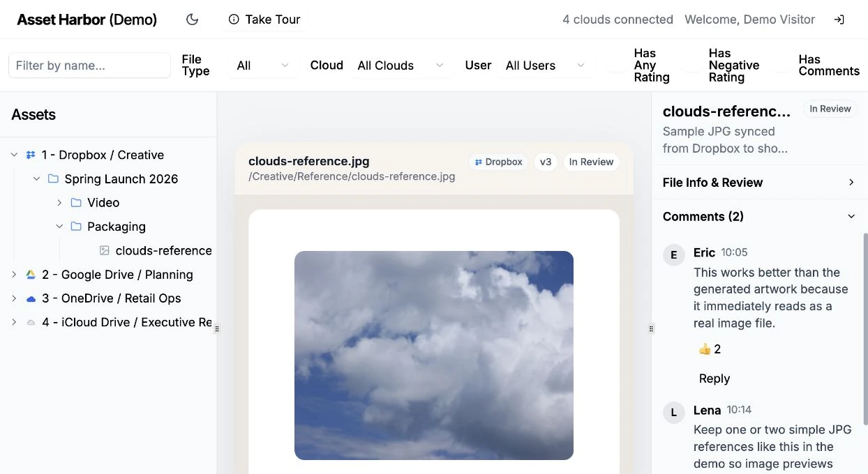This screenshot has width=868, height=474.
Task: Expand the 4 - iCloud Drive node chevron
Action: point(14,322)
